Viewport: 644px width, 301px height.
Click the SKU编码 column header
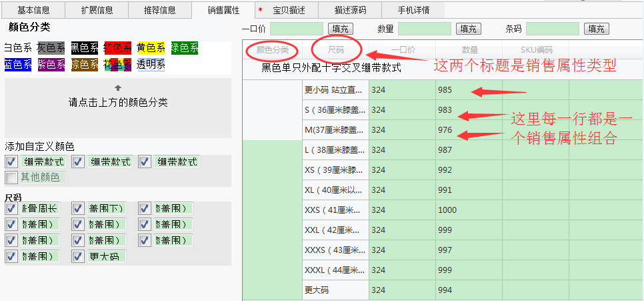point(536,49)
